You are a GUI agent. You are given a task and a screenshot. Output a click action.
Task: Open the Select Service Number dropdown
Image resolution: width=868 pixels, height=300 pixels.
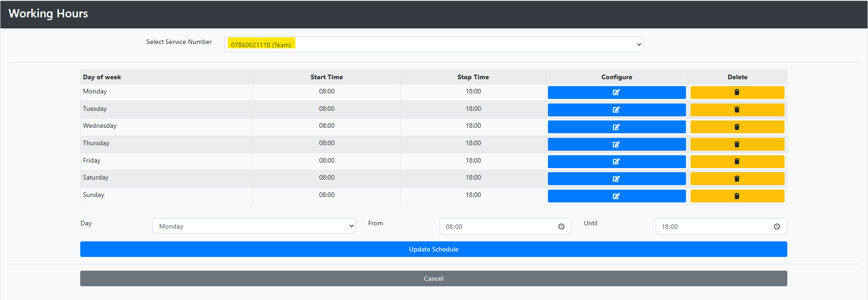click(434, 44)
